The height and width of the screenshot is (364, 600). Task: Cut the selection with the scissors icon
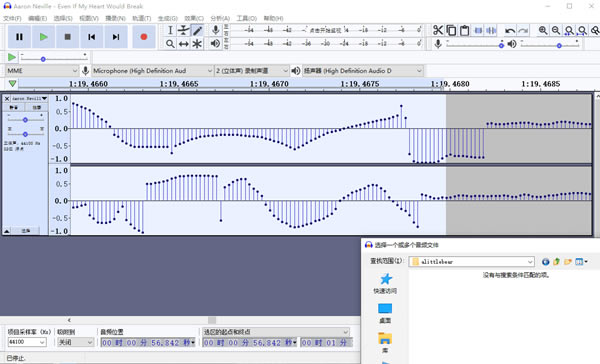(438, 30)
